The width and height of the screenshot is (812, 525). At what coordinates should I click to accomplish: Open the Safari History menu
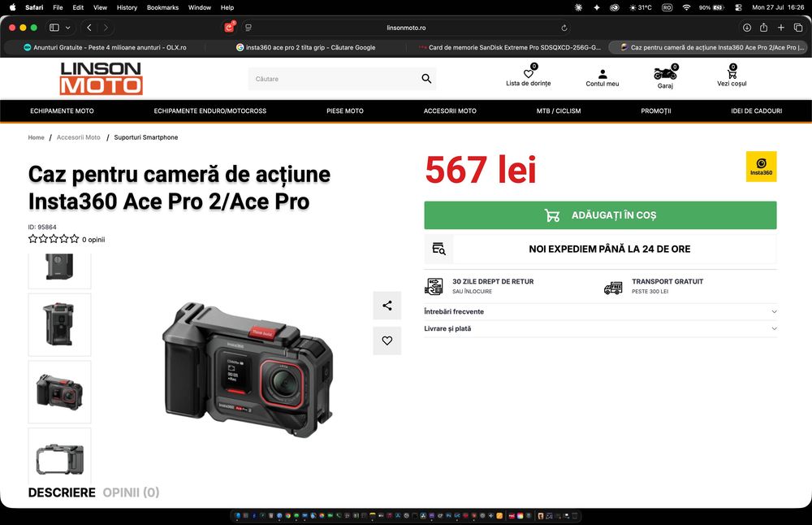tap(127, 7)
